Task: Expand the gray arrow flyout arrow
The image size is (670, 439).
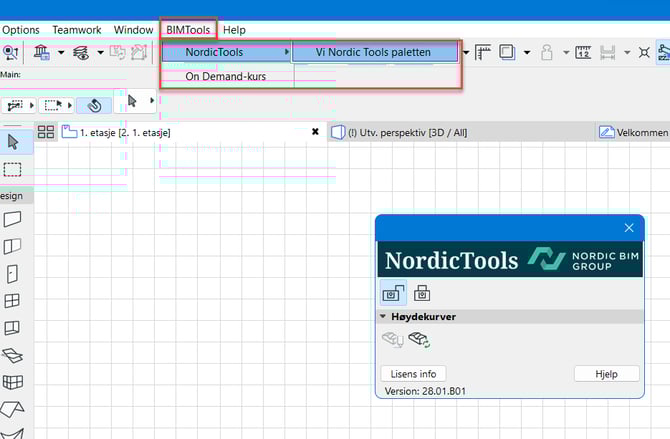Action: tap(151, 100)
